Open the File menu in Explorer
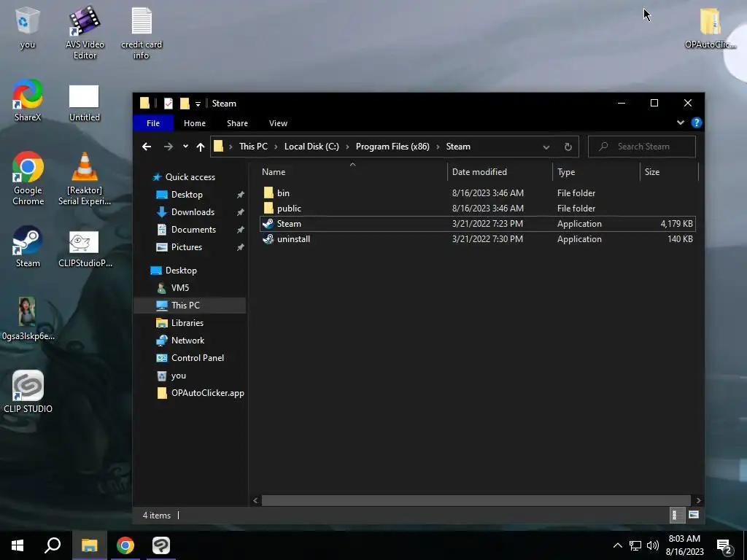This screenshot has width=747, height=560. [x=153, y=123]
